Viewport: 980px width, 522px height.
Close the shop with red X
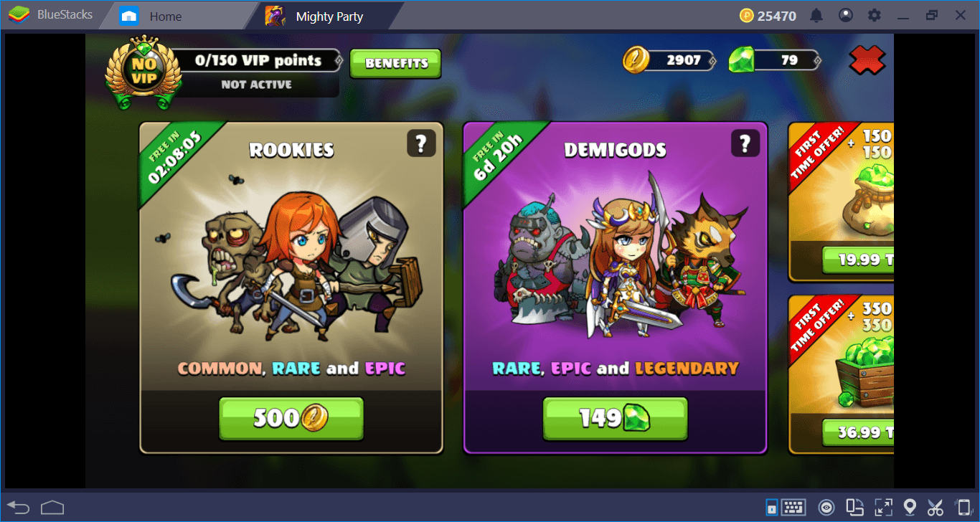(x=867, y=60)
